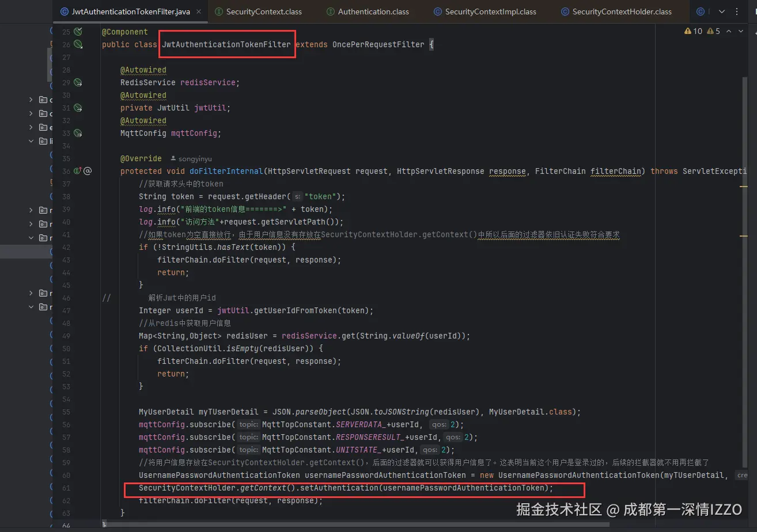Click the autowired dependency gutter icon beside mqttConfig
The height and width of the screenshot is (532, 757).
coord(78,133)
